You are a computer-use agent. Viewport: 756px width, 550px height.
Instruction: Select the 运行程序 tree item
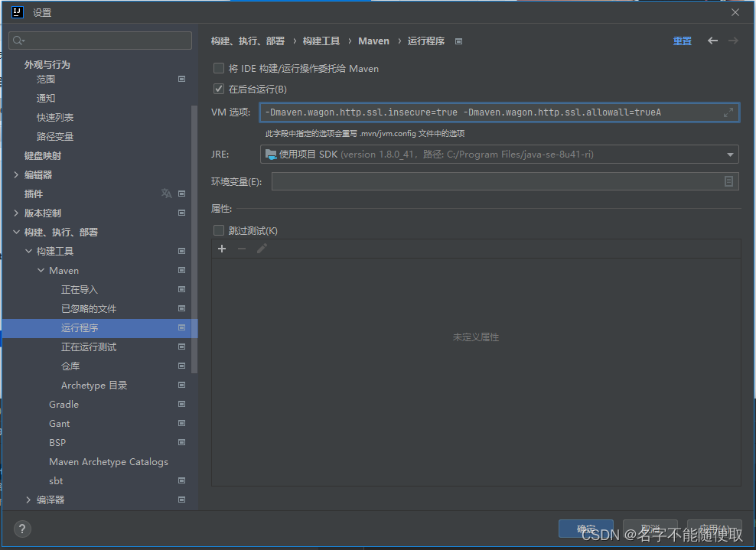click(99, 328)
